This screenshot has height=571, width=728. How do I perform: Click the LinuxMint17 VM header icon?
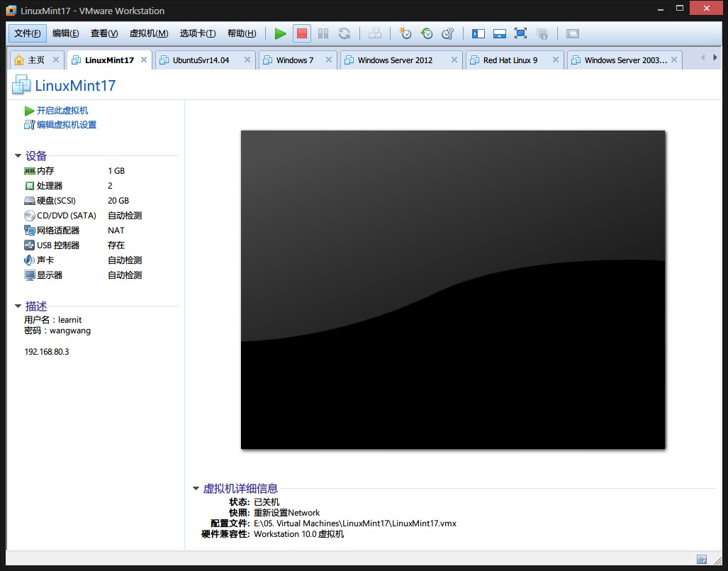21,85
